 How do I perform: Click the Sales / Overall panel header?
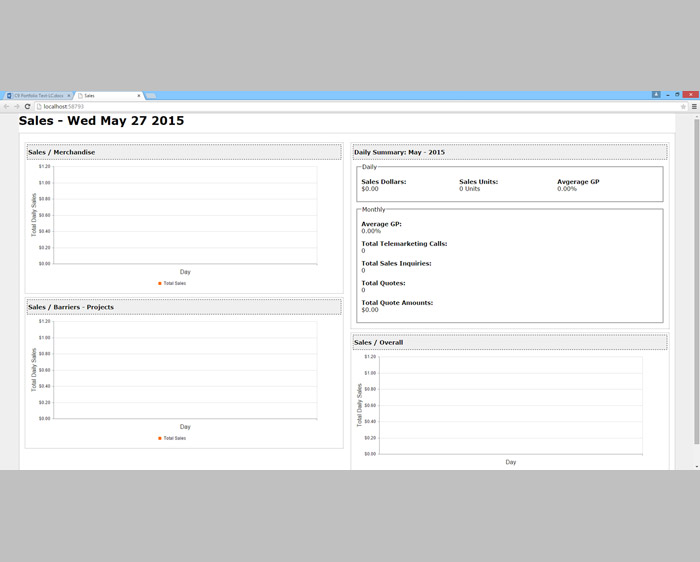[510, 342]
